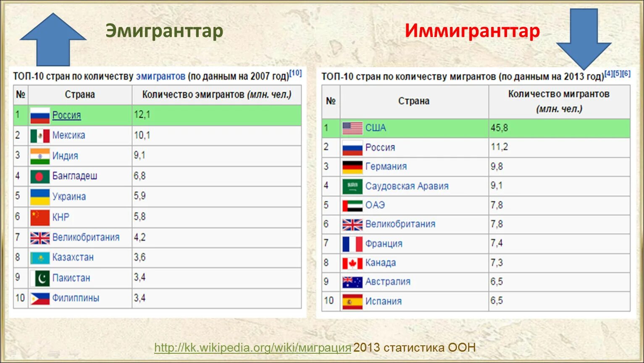Click the 5,9 value for Украина
The image size is (644, 363).
coord(140,196)
